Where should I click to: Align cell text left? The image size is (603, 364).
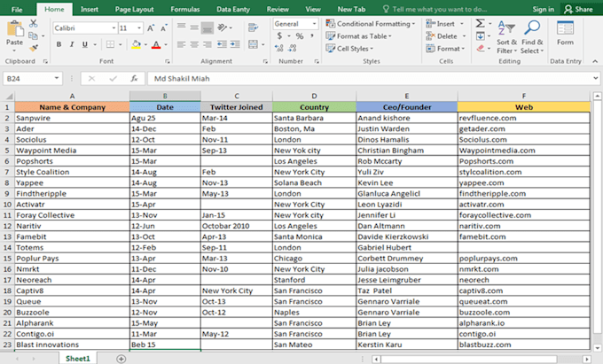point(182,44)
